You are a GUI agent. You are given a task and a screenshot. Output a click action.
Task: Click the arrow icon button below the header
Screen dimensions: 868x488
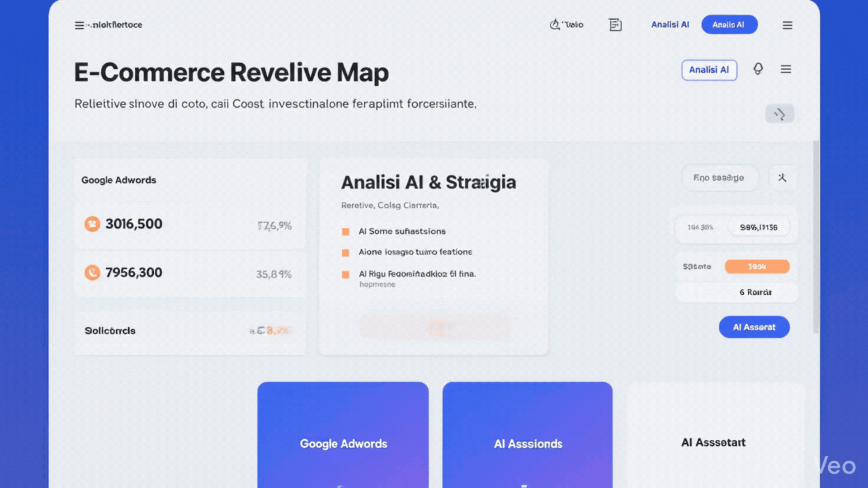pos(779,114)
